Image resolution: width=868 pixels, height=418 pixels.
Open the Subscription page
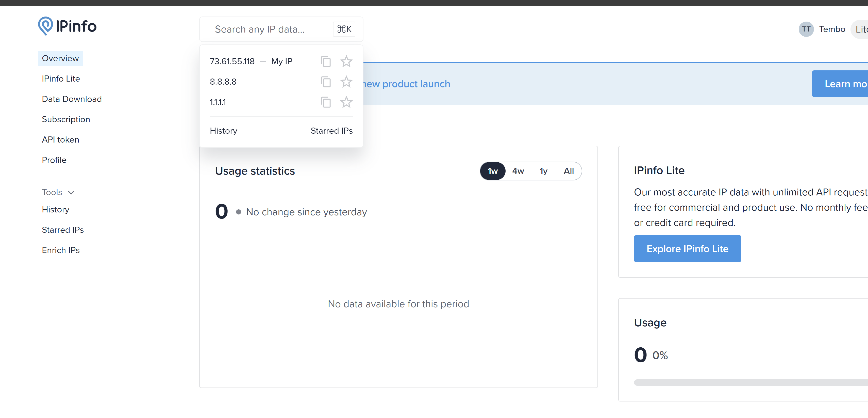click(66, 119)
